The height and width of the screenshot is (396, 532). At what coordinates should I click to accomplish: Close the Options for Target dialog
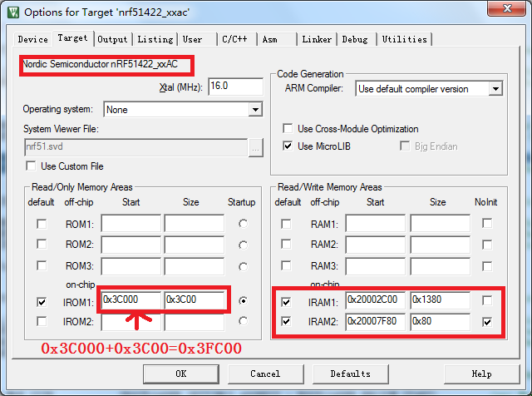[x=507, y=8]
